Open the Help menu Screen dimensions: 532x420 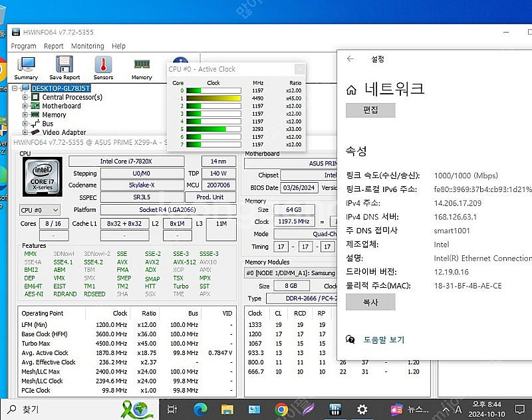119,46
